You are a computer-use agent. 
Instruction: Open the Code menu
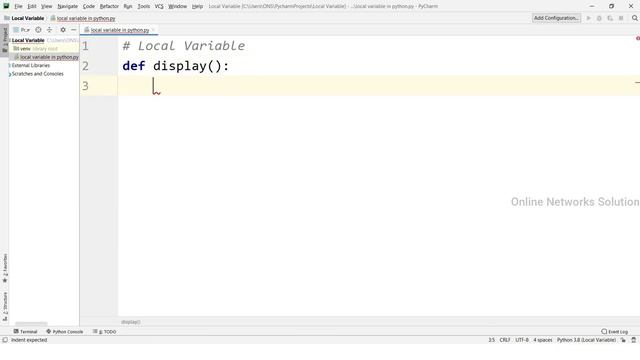pyautogui.click(x=89, y=6)
